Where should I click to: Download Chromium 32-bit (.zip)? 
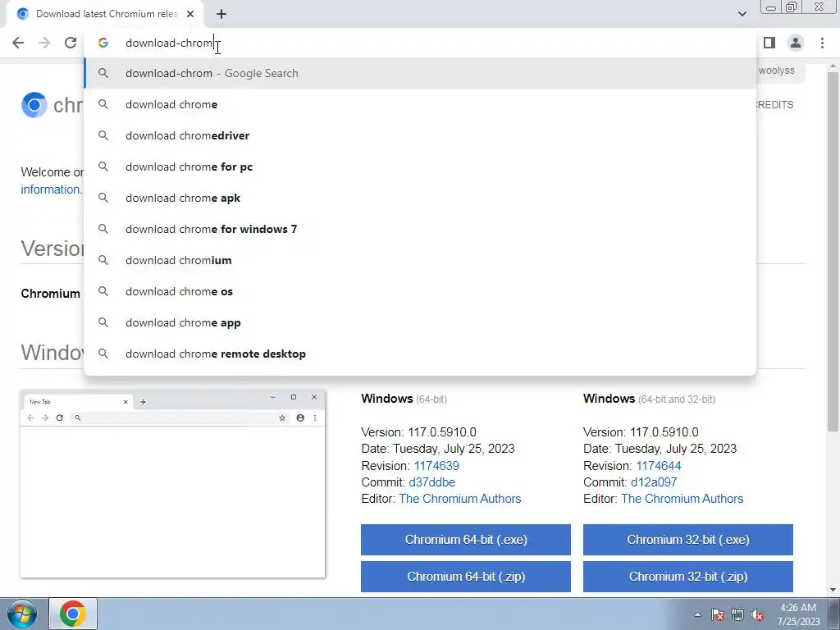click(688, 577)
